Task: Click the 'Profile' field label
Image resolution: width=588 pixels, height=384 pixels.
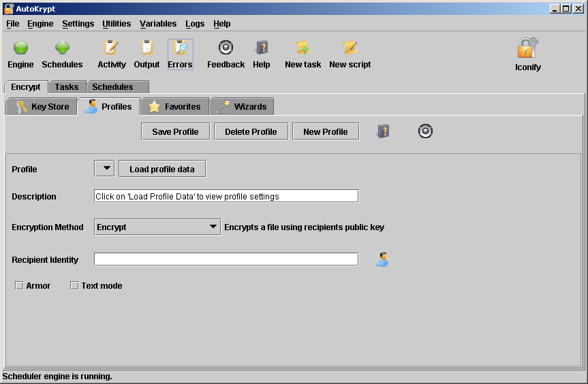Action: click(x=25, y=169)
